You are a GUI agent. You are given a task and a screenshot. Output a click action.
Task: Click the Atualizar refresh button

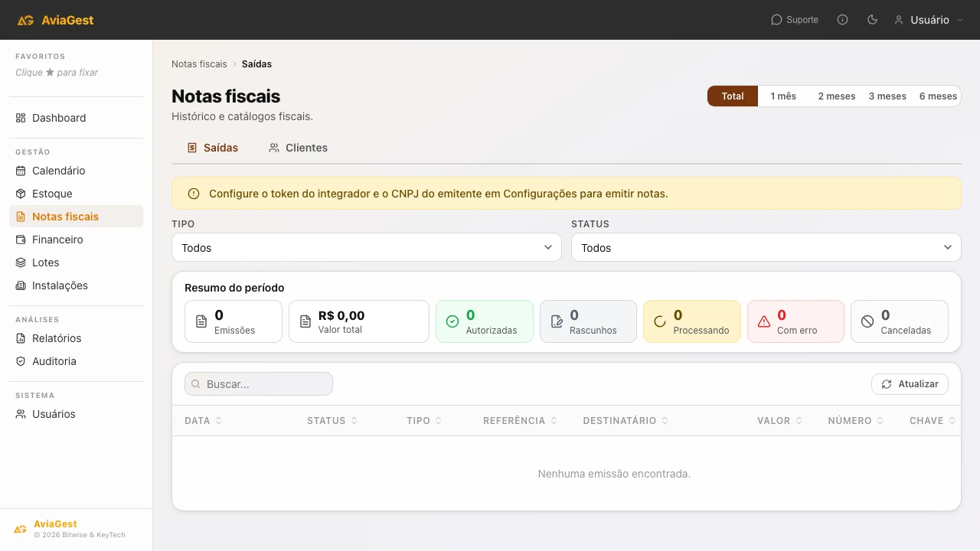tap(910, 384)
